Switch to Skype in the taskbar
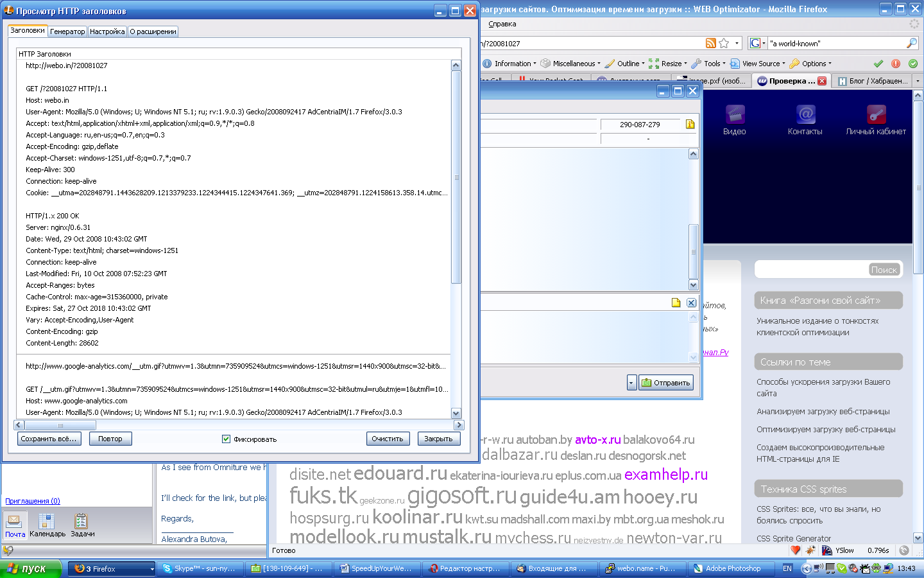924x578 pixels. click(201, 568)
